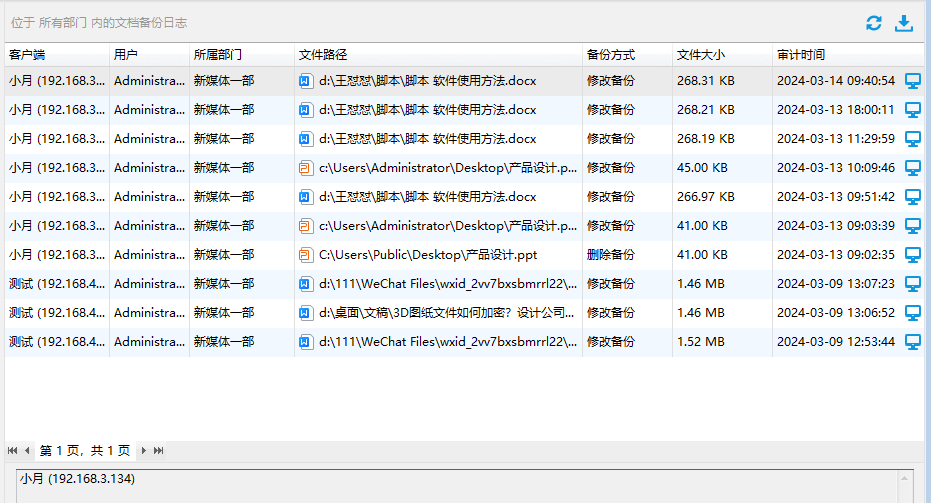Open monitor icon for 2024-03-09 13:07:23 row
931x503 pixels.
(913, 284)
